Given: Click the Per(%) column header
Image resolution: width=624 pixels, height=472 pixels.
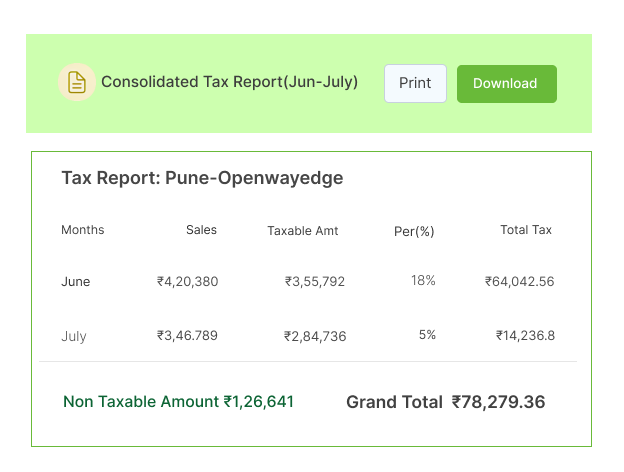Looking at the screenshot, I should 414,231.
